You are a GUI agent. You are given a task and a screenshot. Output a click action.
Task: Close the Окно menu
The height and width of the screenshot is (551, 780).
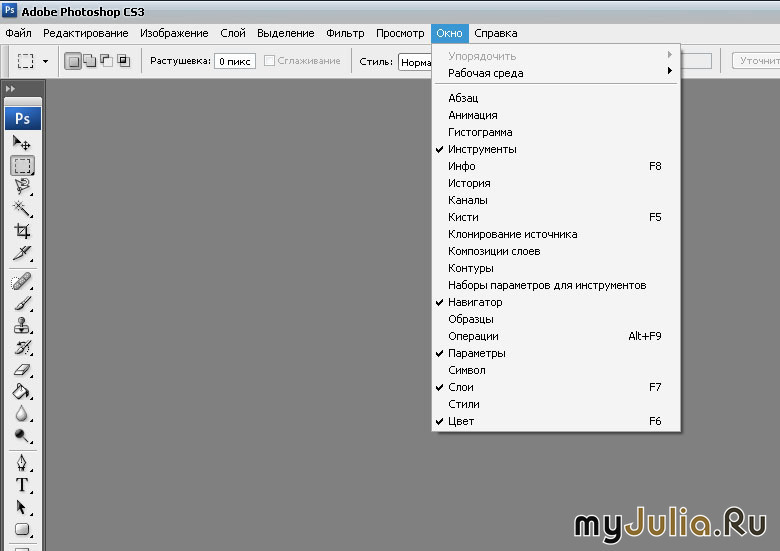point(449,33)
